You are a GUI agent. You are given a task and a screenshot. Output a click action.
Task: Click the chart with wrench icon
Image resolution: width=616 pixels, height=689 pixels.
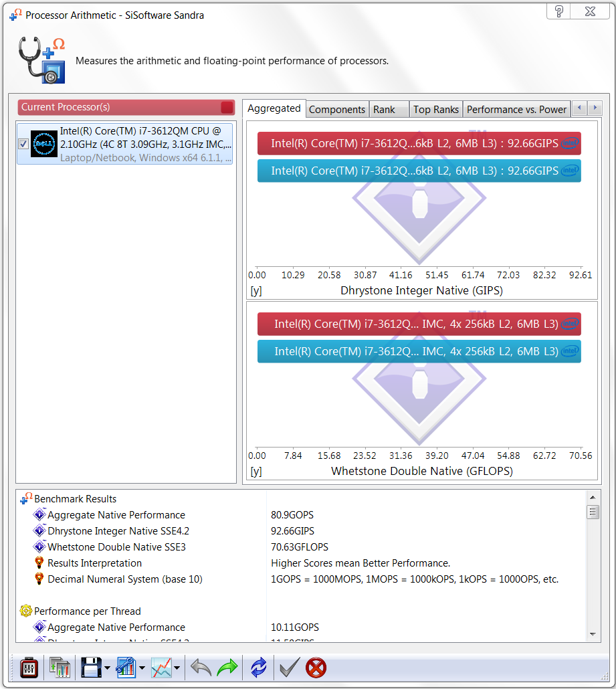126,668
